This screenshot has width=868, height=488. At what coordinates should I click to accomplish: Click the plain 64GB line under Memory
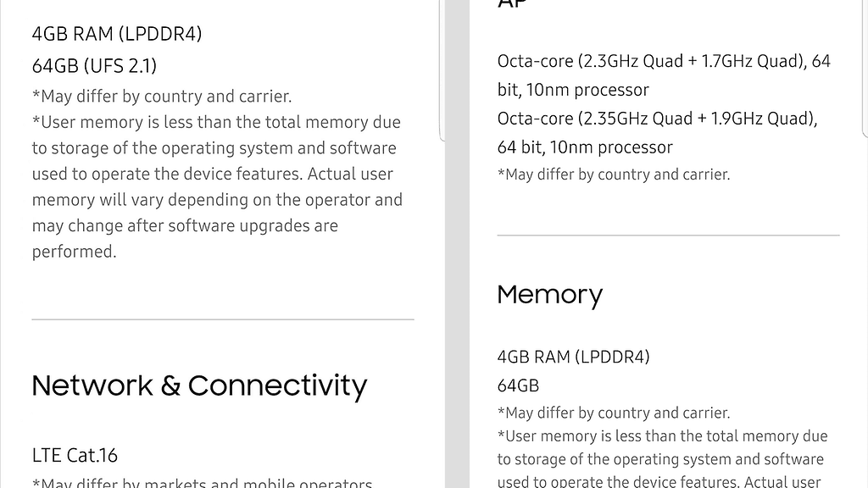(x=518, y=385)
